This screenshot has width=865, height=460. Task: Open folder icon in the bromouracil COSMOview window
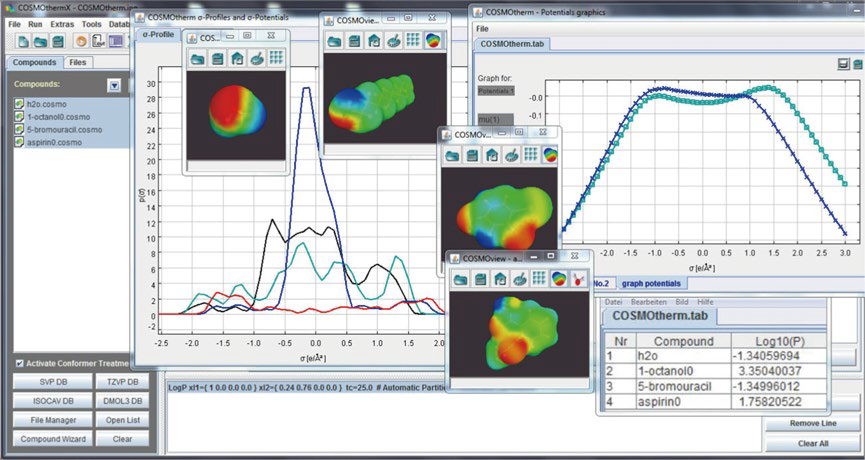coord(452,156)
